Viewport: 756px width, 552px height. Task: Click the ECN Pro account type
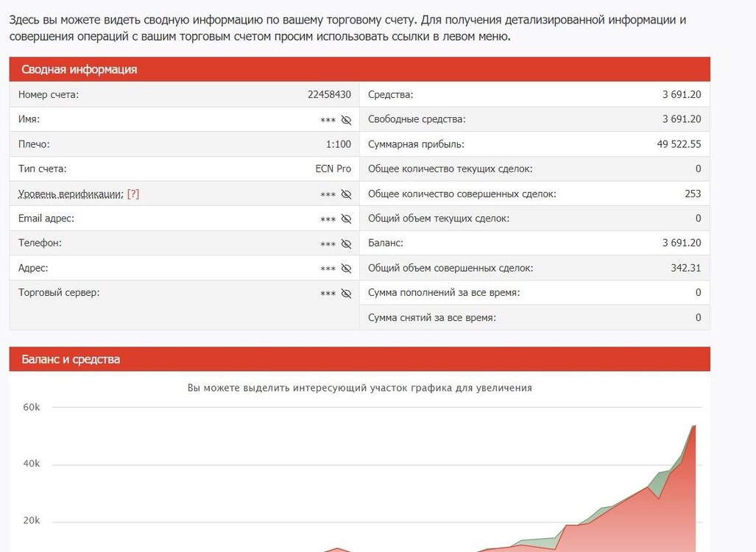coord(333,169)
